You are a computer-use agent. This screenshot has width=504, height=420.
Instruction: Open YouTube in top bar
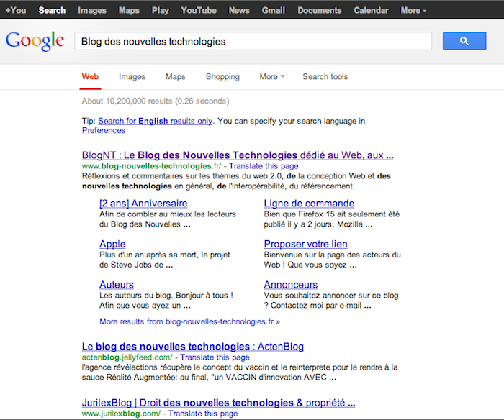point(198,10)
